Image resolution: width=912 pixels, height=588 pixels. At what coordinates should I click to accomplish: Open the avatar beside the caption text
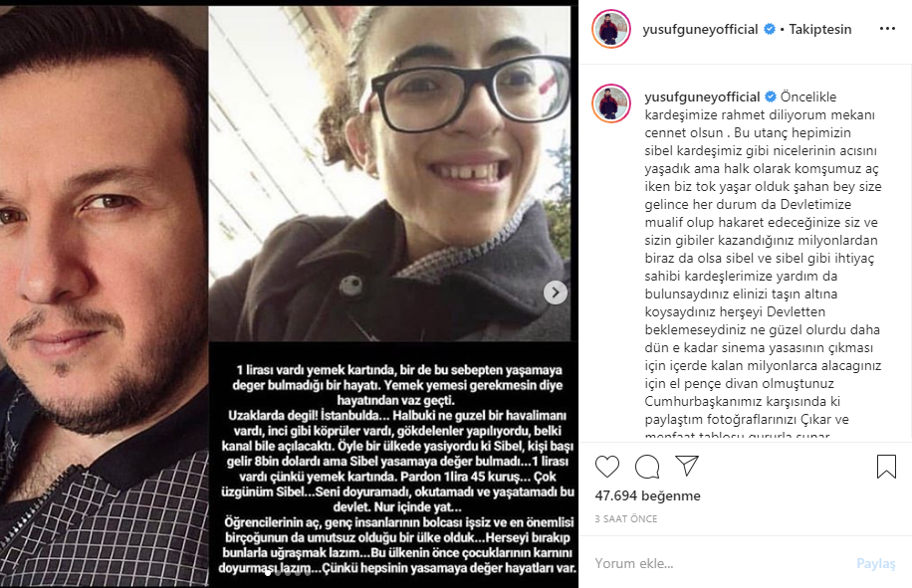611,103
